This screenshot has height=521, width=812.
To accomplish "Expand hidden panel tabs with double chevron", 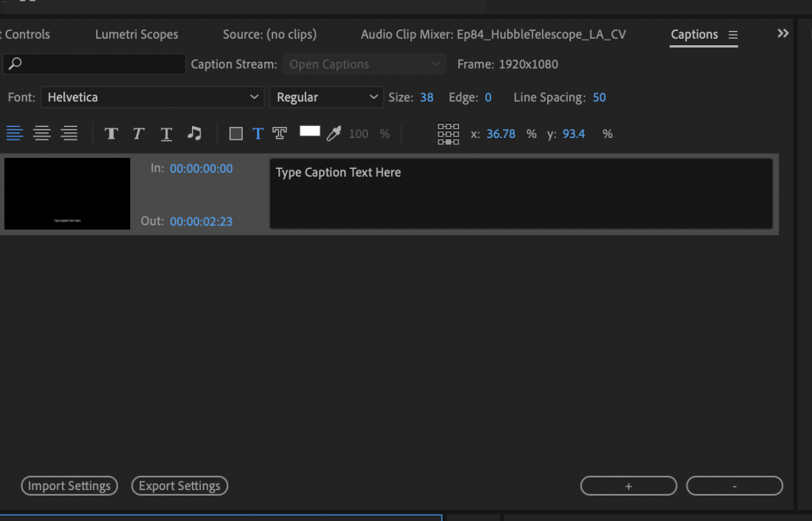I will [x=783, y=33].
